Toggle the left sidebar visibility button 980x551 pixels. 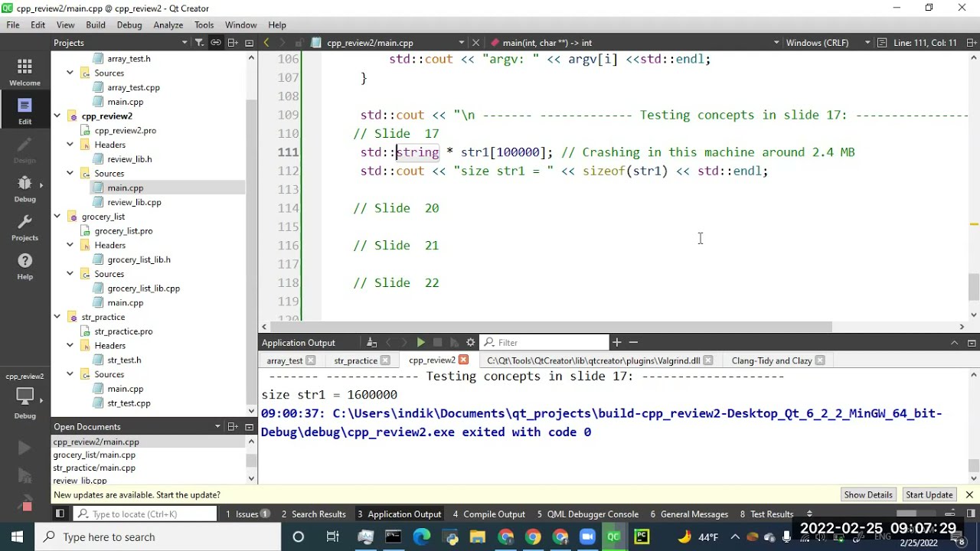coord(60,514)
